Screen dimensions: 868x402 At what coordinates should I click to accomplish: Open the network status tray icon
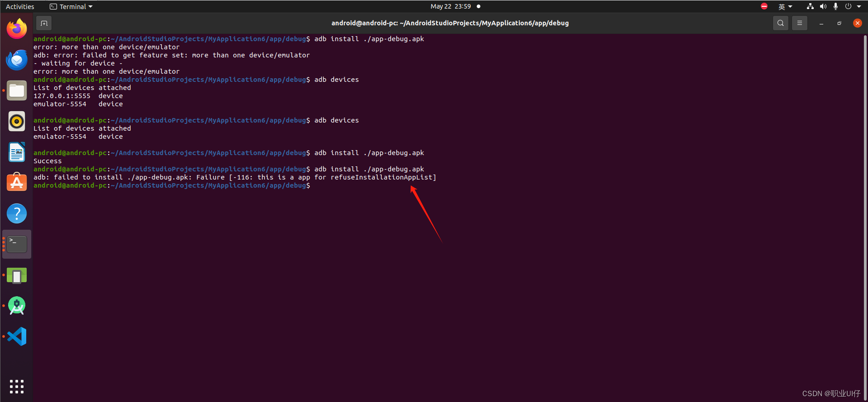tap(810, 6)
